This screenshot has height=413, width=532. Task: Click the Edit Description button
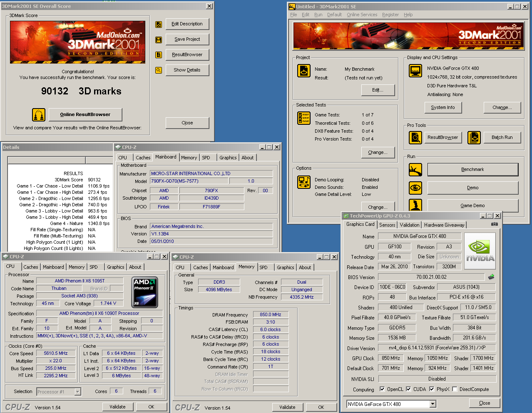pyautogui.click(x=187, y=24)
